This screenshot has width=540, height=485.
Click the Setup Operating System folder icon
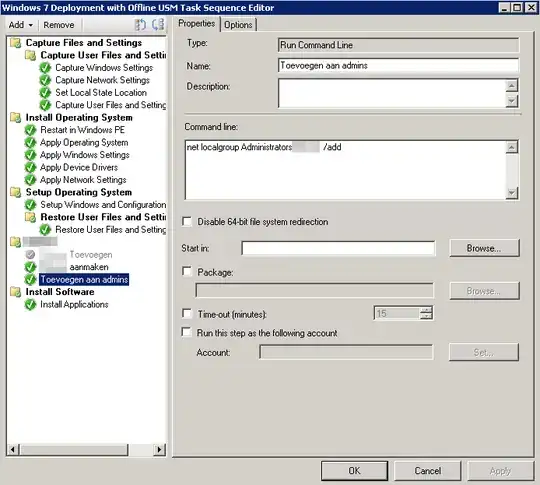[x=15, y=192]
